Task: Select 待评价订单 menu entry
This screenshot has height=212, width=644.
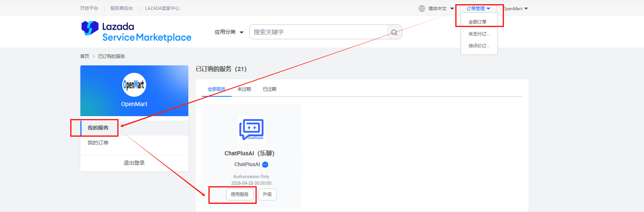Action: pyautogui.click(x=478, y=46)
